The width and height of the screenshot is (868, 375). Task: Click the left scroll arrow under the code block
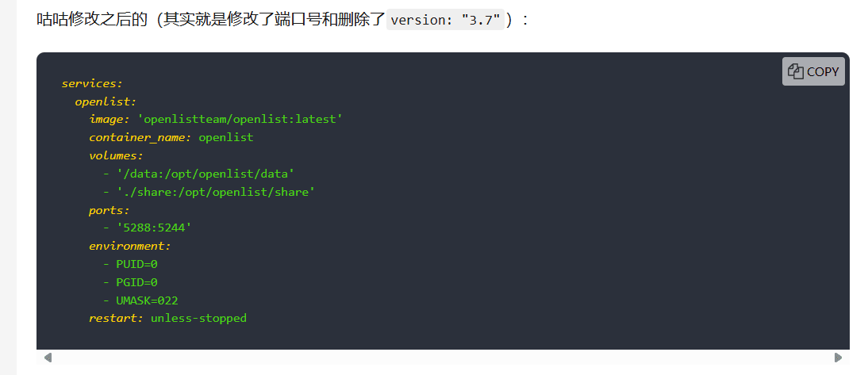point(48,358)
